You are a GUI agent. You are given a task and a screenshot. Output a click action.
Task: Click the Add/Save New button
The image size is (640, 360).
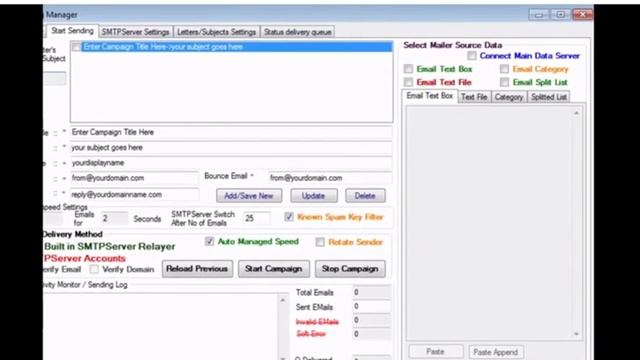[x=249, y=196]
